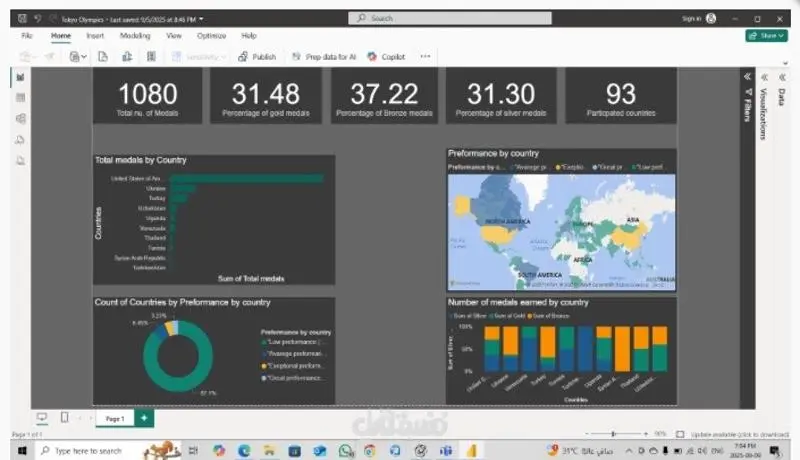Switch to desktop layout icon at bottom
The image size is (800, 460).
[42, 418]
